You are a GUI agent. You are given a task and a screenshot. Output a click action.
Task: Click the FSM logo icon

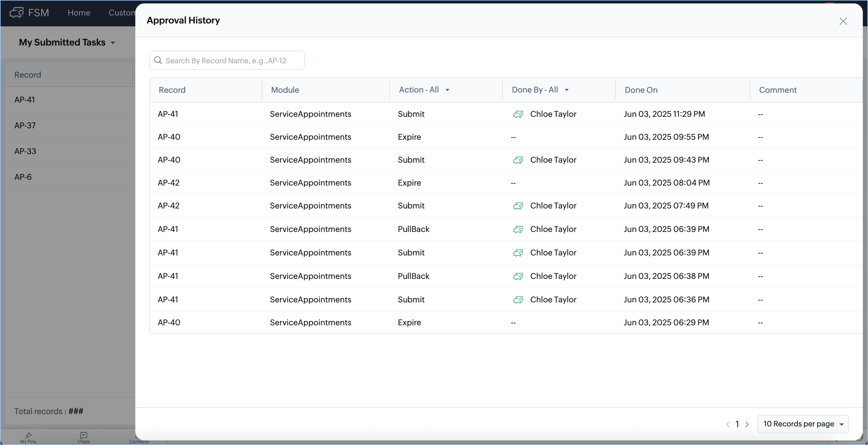pos(17,13)
